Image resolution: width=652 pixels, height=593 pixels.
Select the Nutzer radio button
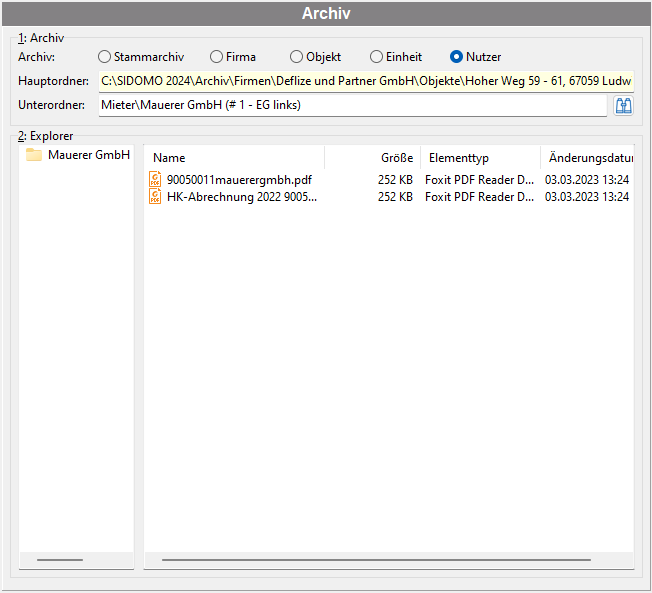(456, 57)
